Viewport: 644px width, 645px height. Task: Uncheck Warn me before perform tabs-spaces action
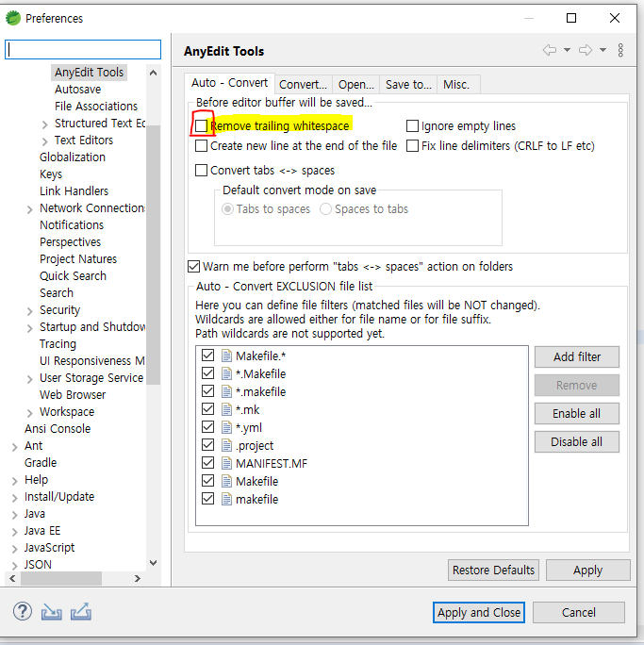pyautogui.click(x=193, y=267)
